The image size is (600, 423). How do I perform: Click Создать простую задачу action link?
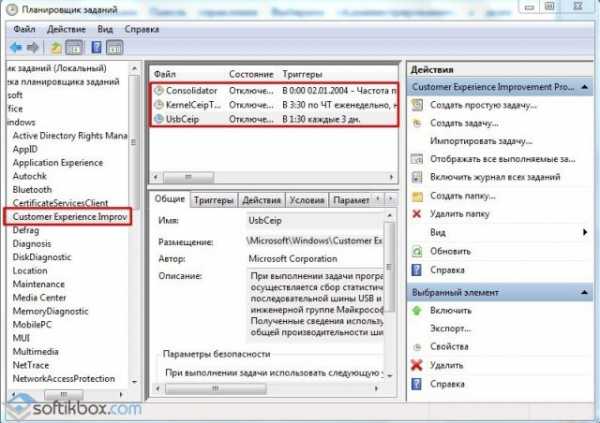[x=483, y=105]
